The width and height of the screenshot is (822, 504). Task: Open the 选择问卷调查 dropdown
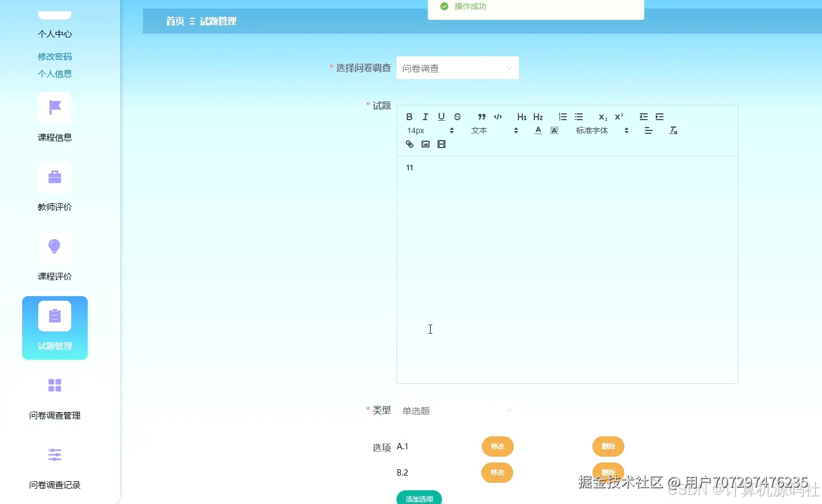pyautogui.click(x=457, y=68)
